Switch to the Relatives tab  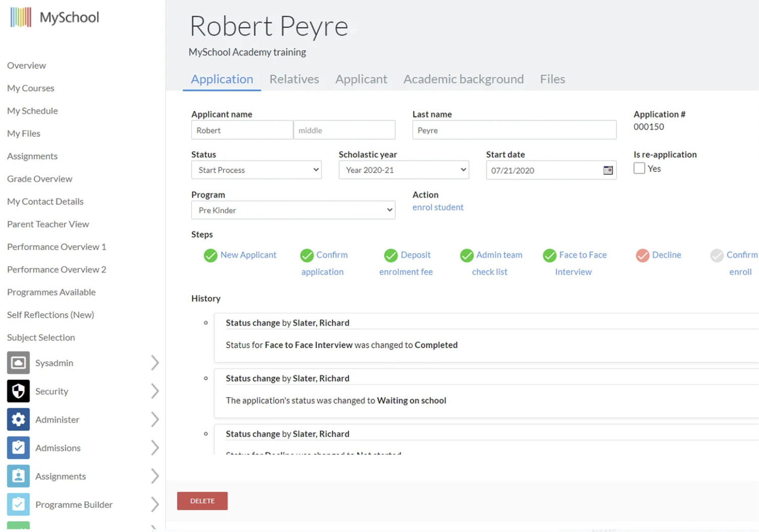pyautogui.click(x=294, y=79)
